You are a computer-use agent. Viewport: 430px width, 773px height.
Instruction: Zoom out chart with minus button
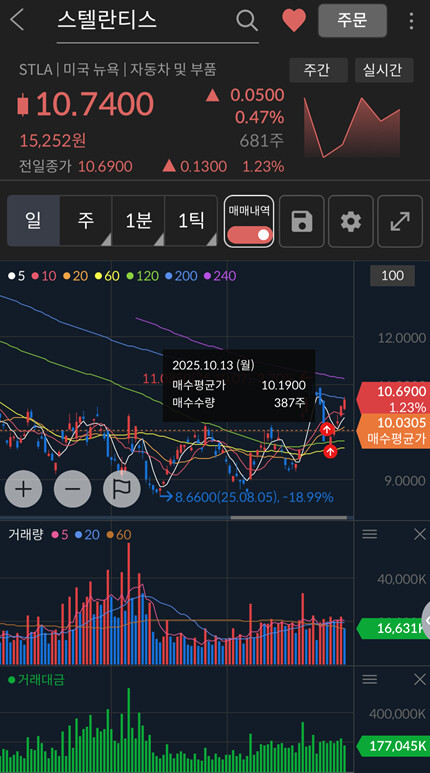(x=72, y=489)
